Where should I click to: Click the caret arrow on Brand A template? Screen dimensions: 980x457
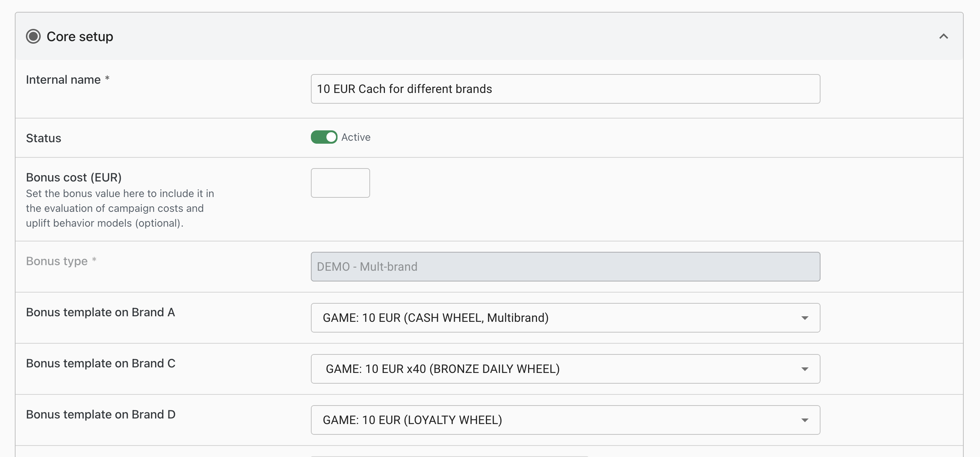tap(805, 318)
